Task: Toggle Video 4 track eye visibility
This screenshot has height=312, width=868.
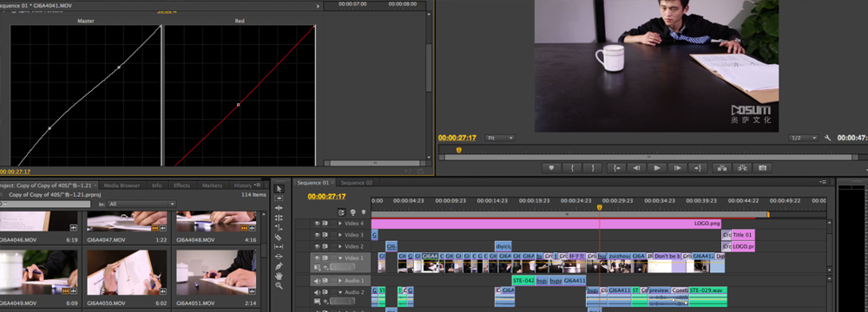Action: [317, 224]
